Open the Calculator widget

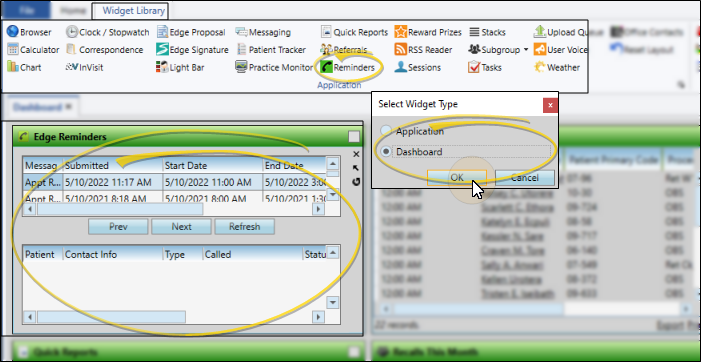34,50
